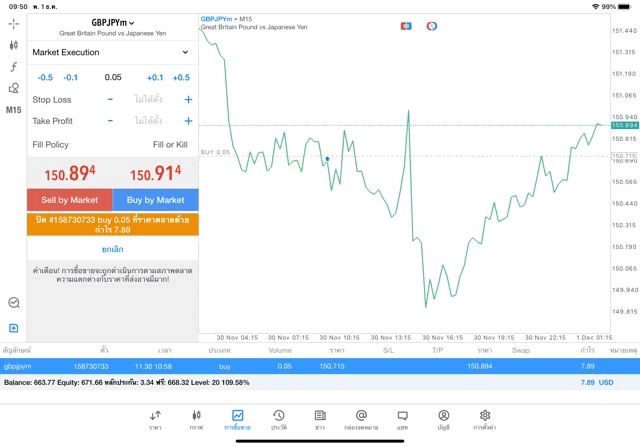
Task: Edit the 0.05 volume value
Action: tap(113, 77)
